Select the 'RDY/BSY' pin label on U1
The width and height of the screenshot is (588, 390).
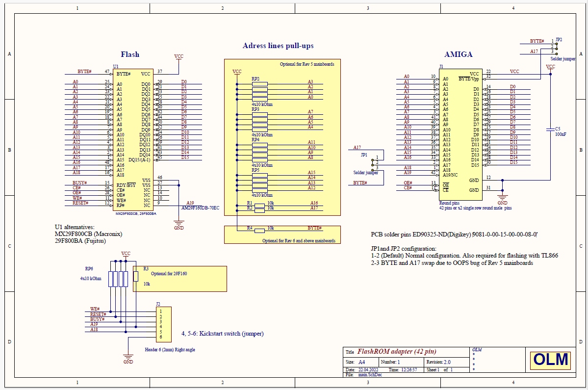click(x=126, y=185)
